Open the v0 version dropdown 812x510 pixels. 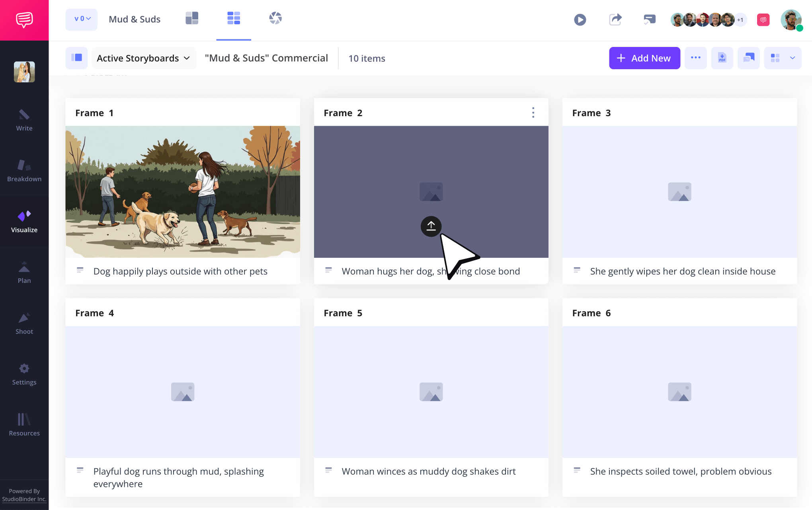82,19
